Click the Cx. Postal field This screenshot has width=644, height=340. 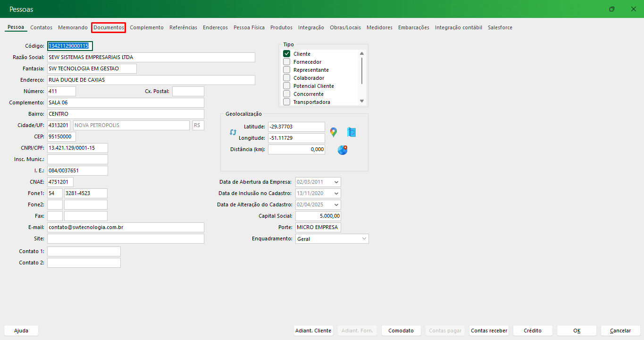[188, 91]
